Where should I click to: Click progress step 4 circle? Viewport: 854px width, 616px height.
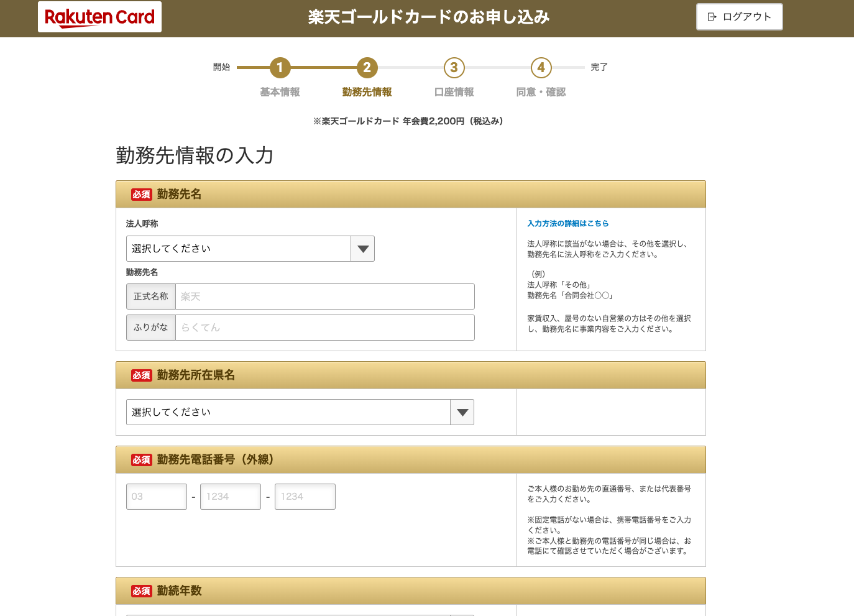540,67
